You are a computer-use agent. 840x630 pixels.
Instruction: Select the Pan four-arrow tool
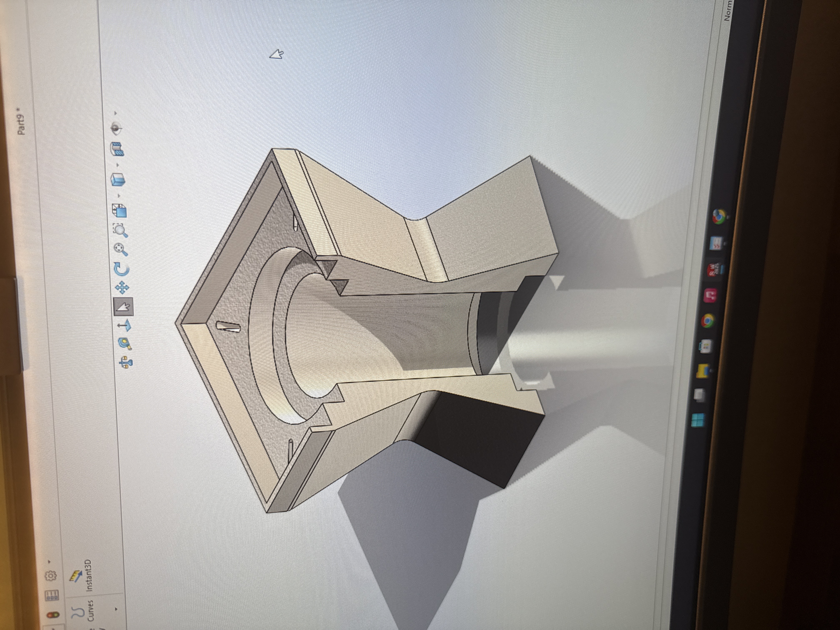(122, 288)
